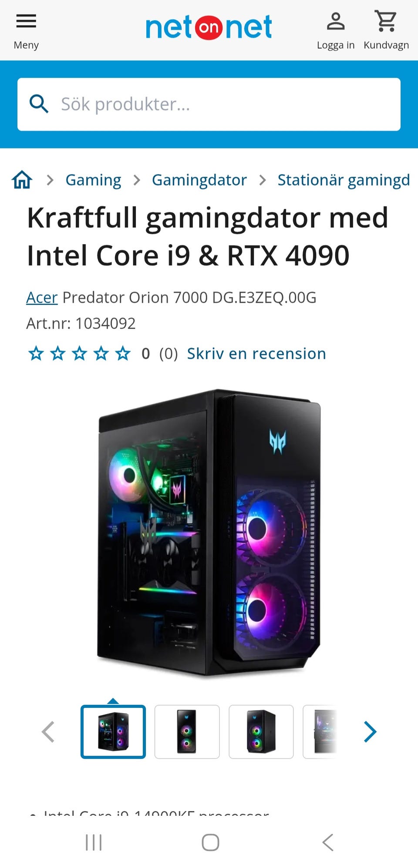The width and height of the screenshot is (418, 868).
Task: Select the third angled-view thumbnail
Action: pos(261,732)
